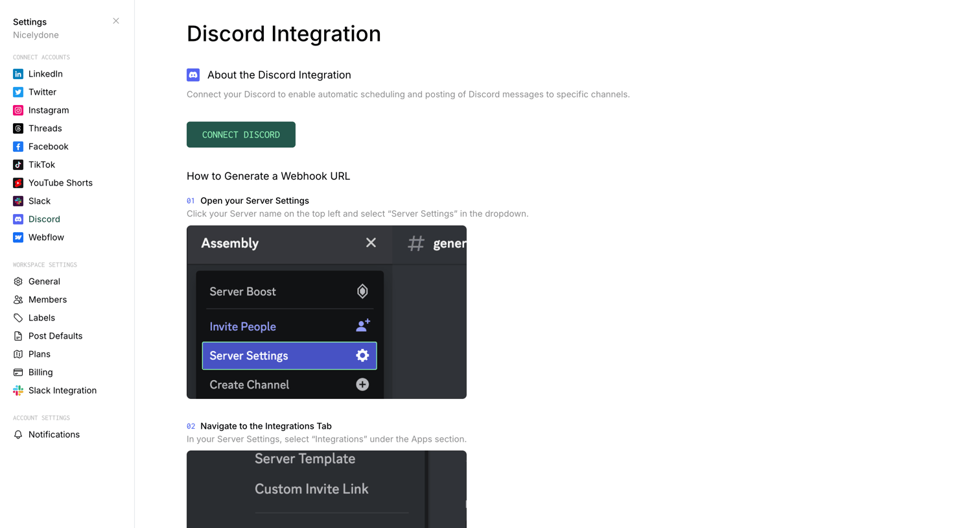
Task: Select Instagram in Connect Accounts
Action: tap(49, 110)
